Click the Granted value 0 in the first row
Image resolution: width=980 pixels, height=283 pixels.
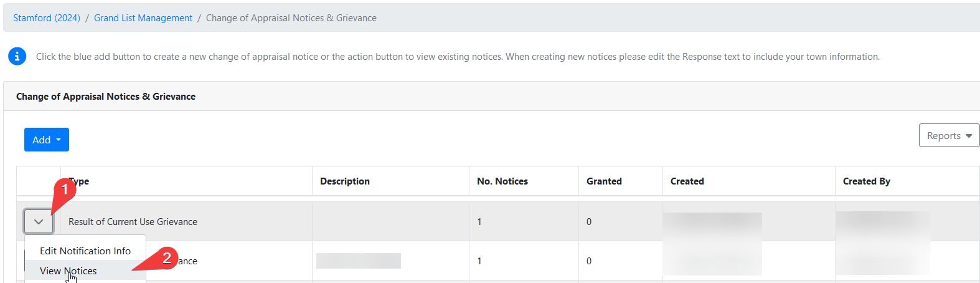click(589, 222)
